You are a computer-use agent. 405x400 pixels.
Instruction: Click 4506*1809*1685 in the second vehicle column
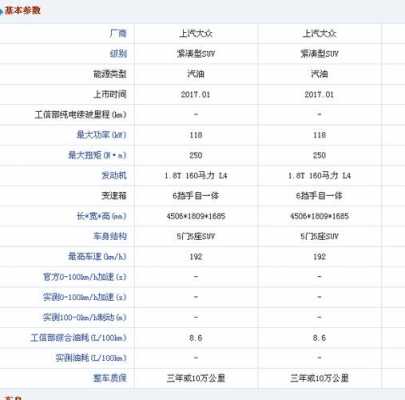click(319, 216)
